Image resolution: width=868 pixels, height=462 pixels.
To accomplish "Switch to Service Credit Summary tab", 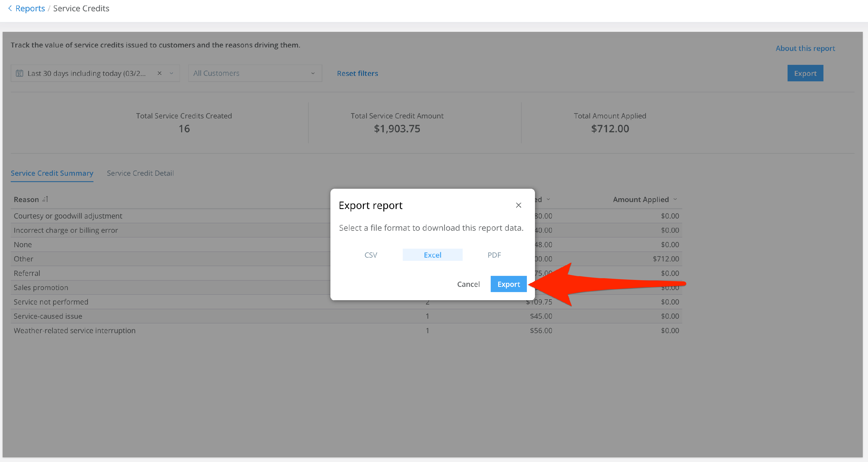I will (x=52, y=173).
